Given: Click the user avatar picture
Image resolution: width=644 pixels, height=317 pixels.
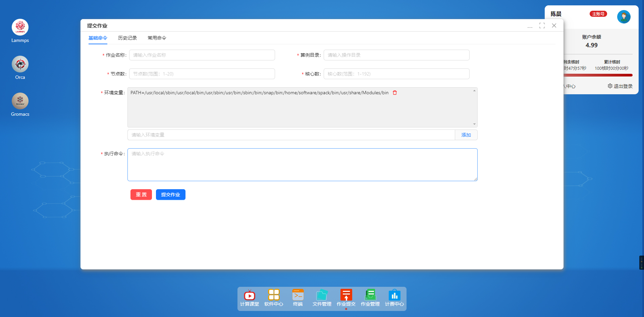Looking at the screenshot, I should (x=624, y=17).
